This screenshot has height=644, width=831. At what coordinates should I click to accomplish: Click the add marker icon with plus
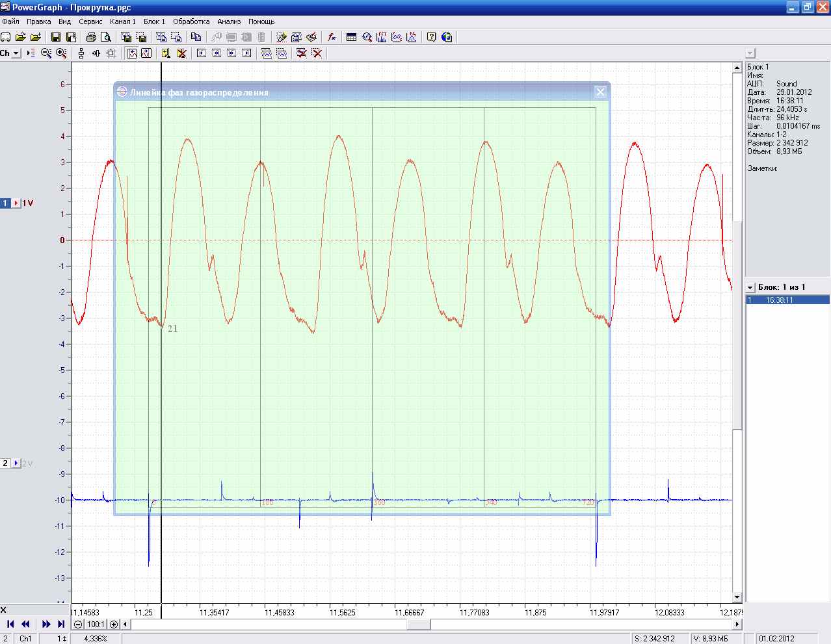166,53
